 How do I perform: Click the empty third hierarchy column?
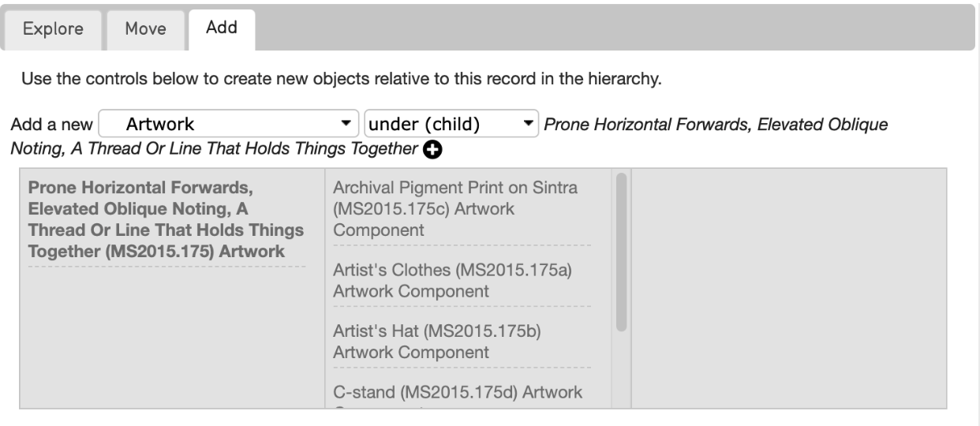coord(789,288)
